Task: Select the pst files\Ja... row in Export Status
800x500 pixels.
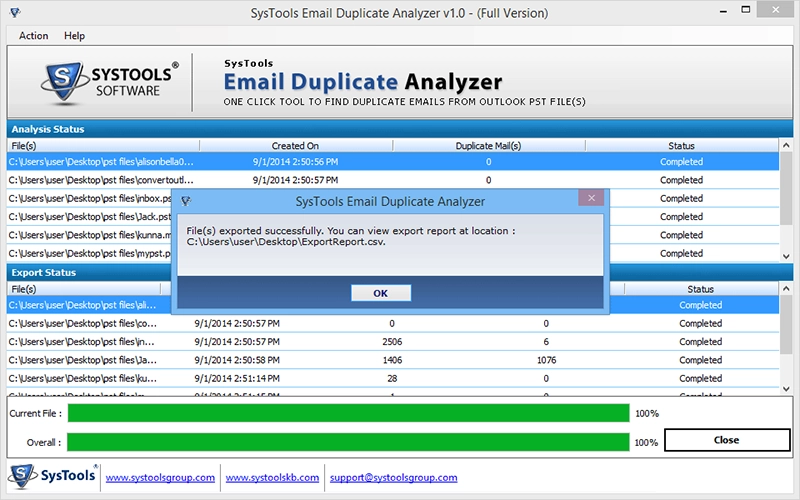Action: pos(393,360)
